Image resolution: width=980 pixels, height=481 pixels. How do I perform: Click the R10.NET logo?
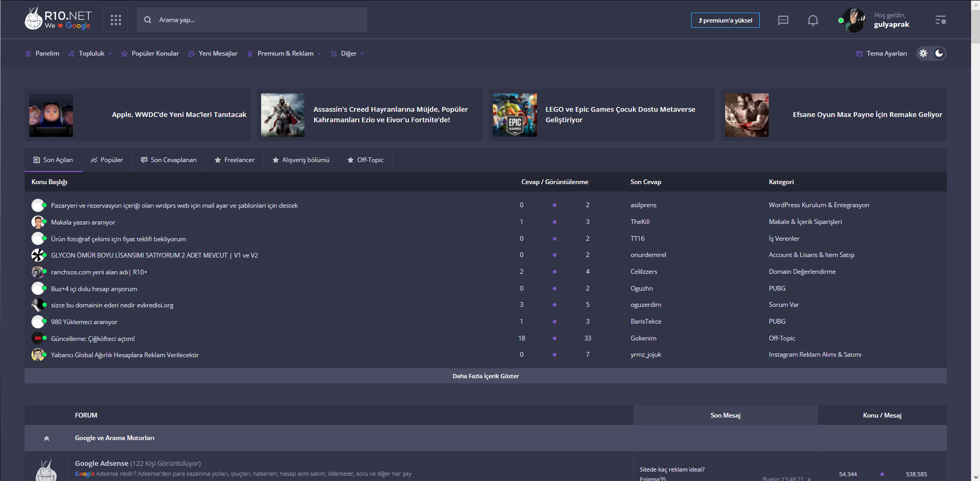pyautogui.click(x=58, y=19)
